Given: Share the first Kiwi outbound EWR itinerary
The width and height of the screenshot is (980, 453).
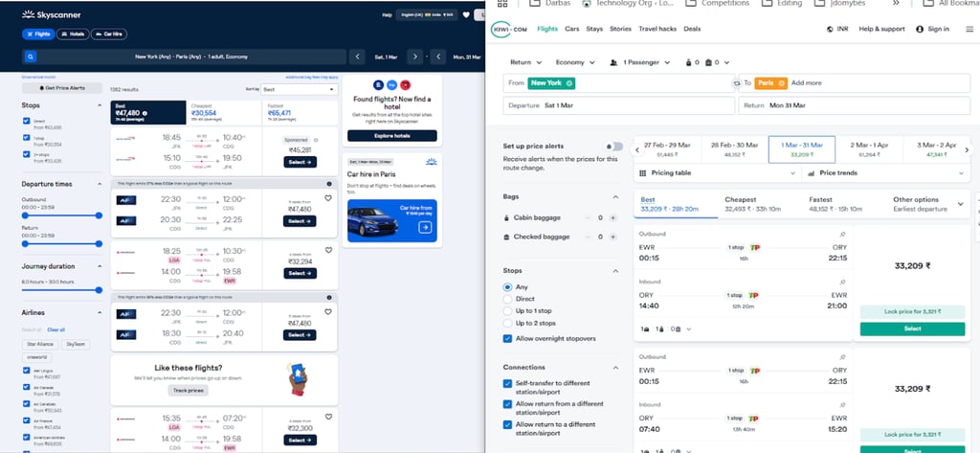Looking at the screenshot, I should (842, 235).
